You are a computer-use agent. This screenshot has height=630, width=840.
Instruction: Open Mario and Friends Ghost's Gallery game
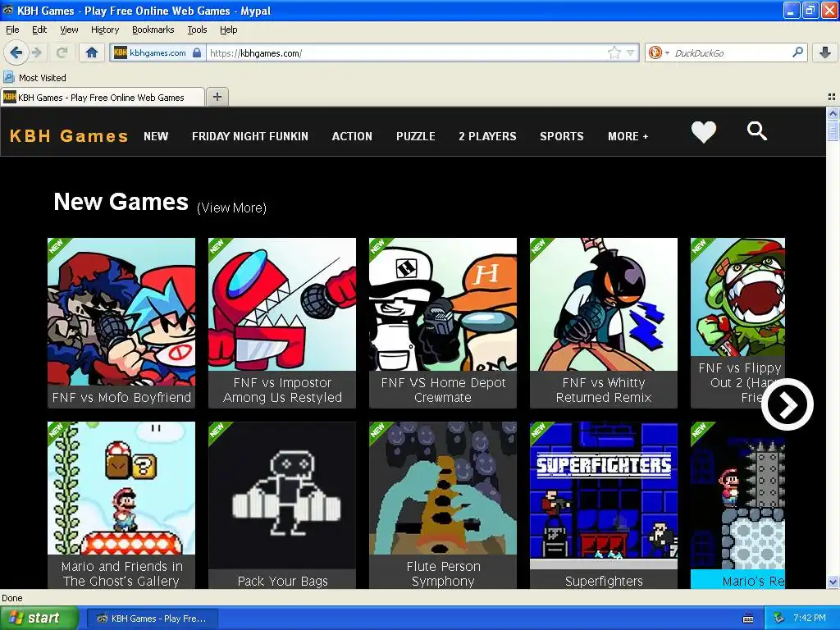coord(121,504)
